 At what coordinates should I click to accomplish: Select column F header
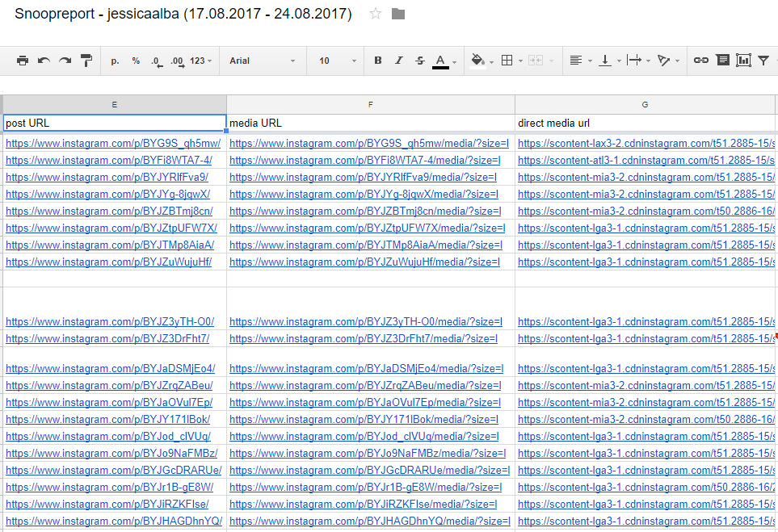[371, 105]
